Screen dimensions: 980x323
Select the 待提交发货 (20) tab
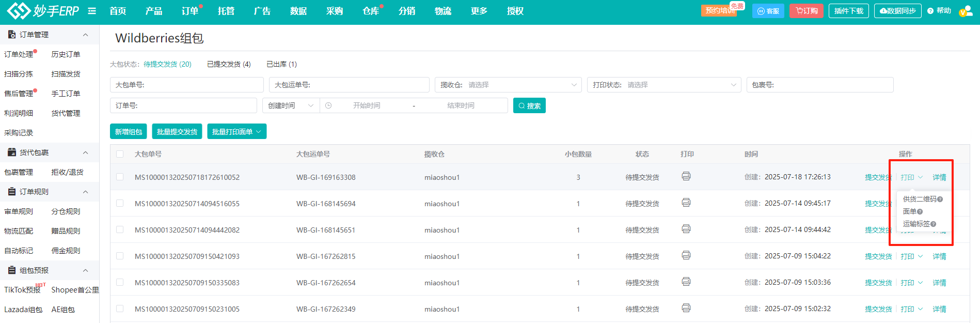(x=167, y=64)
